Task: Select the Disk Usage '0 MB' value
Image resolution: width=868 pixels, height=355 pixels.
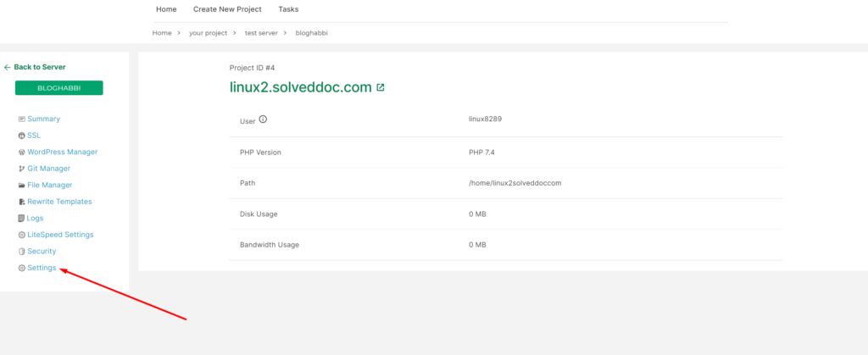Action: pyautogui.click(x=477, y=214)
